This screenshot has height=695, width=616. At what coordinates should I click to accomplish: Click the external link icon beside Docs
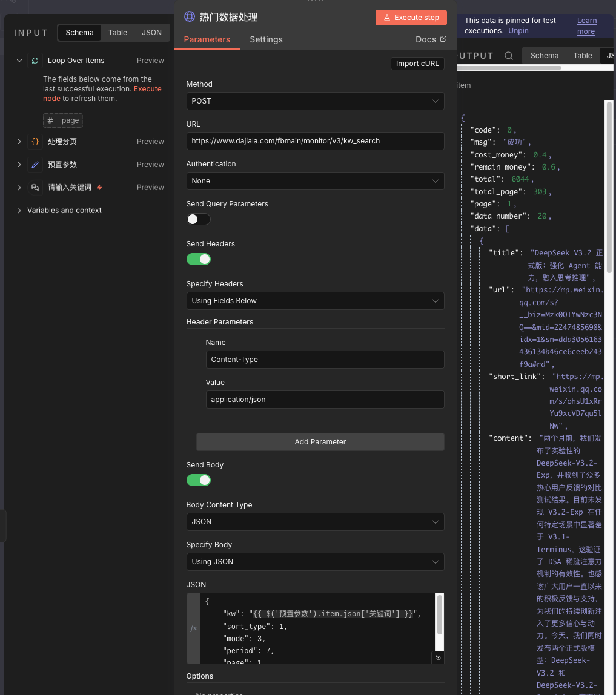tap(443, 39)
